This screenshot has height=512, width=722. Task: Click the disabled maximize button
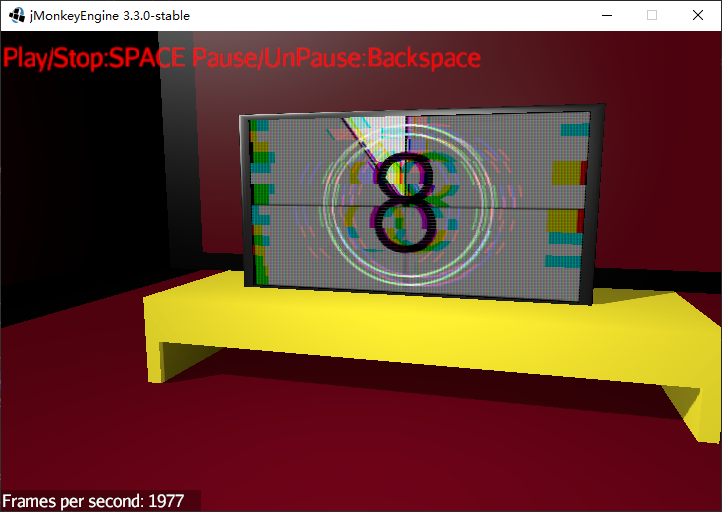652,15
